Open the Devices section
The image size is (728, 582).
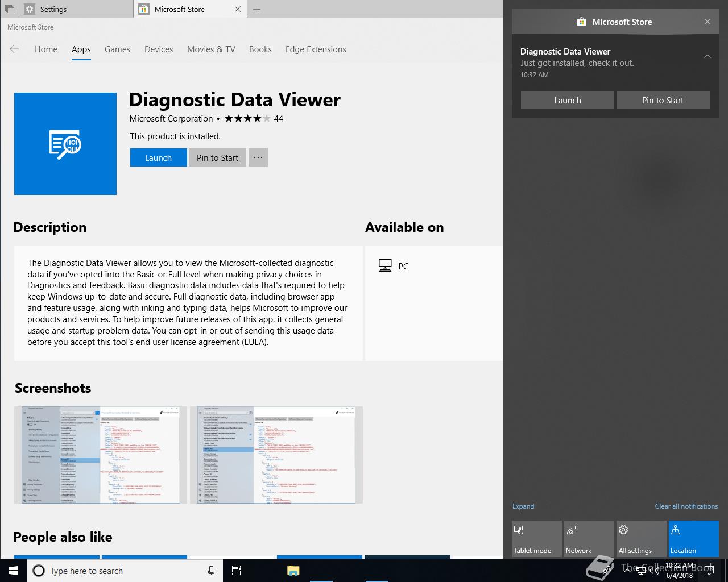pos(159,49)
